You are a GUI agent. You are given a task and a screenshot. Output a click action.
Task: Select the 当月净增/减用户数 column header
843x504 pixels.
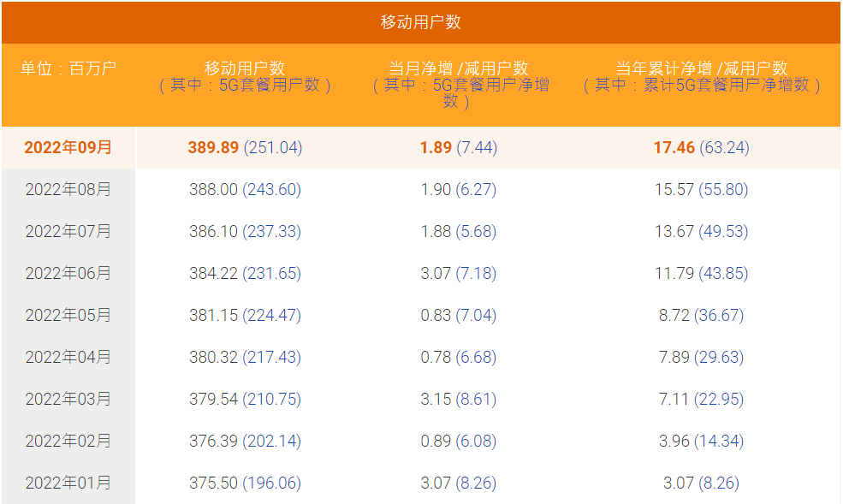click(459, 68)
